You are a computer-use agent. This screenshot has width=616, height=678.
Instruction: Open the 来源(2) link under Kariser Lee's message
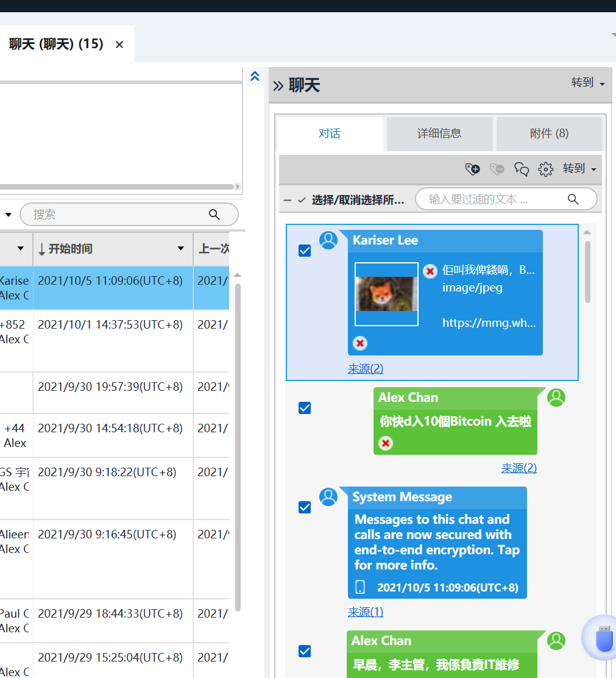(366, 368)
